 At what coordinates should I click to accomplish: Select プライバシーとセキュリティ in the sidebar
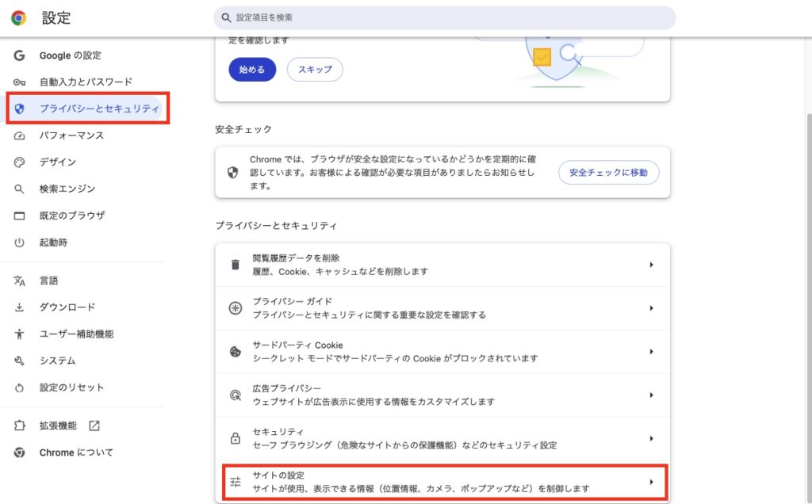click(x=99, y=109)
